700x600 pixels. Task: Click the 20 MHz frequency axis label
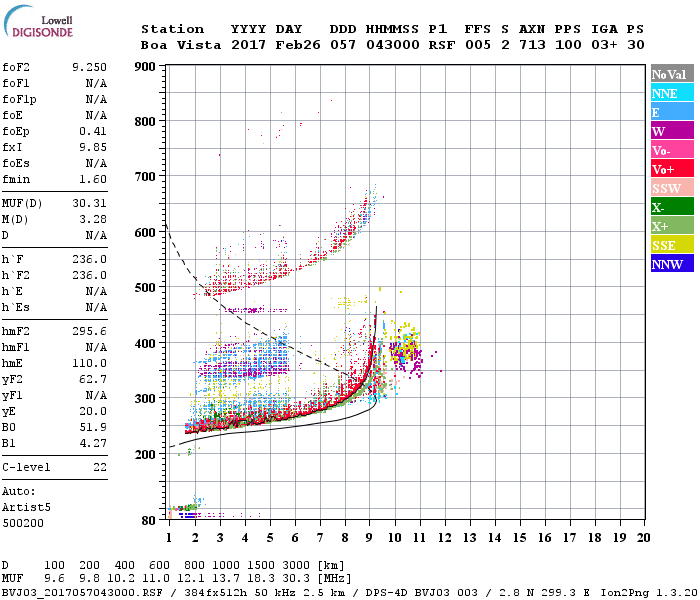[x=643, y=538]
